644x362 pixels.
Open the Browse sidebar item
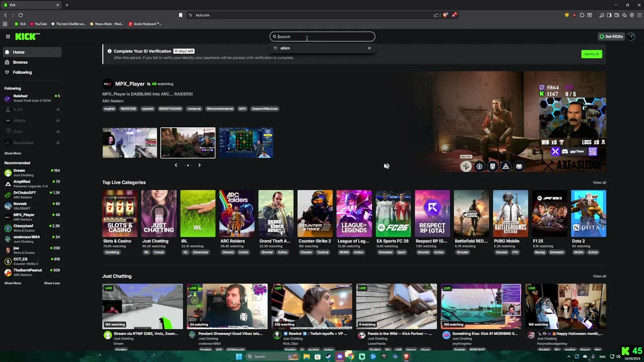point(31,62)
